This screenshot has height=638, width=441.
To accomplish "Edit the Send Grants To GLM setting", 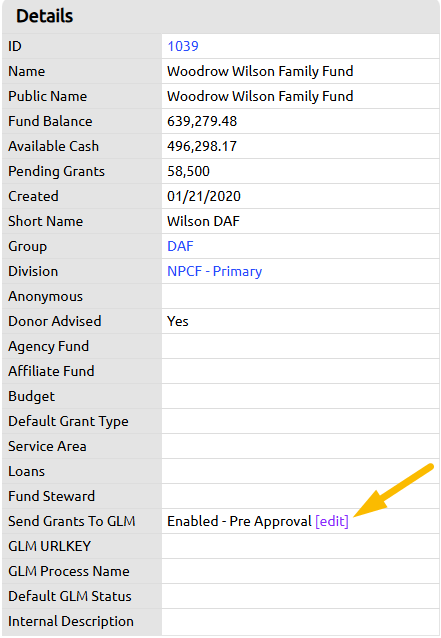I will click(332, 521).
